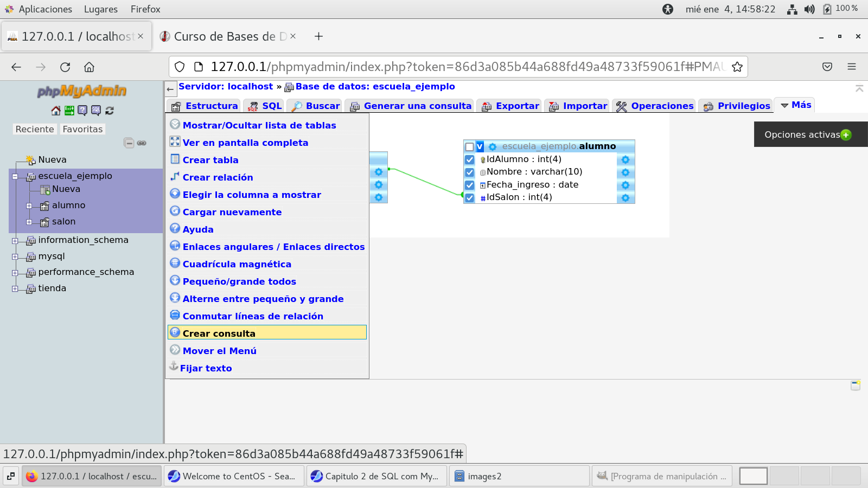Click the Favoritas button in sidebar
This screenshot has width=868, height=488.
coord(82,129)
